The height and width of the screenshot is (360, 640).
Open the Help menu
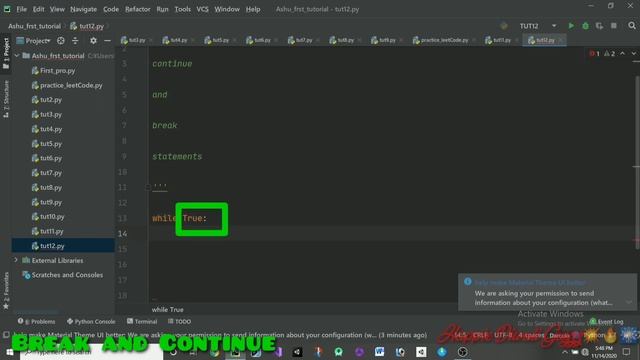point(253,9)
